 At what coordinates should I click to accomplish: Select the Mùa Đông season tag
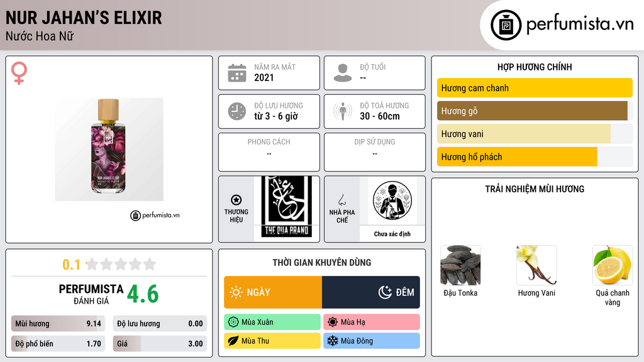(x=372, y=341)
